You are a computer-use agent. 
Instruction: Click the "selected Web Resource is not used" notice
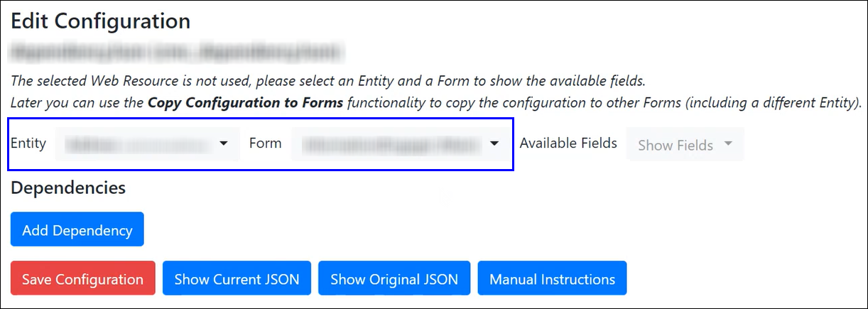pyautogui.click(x=327, y=80)
